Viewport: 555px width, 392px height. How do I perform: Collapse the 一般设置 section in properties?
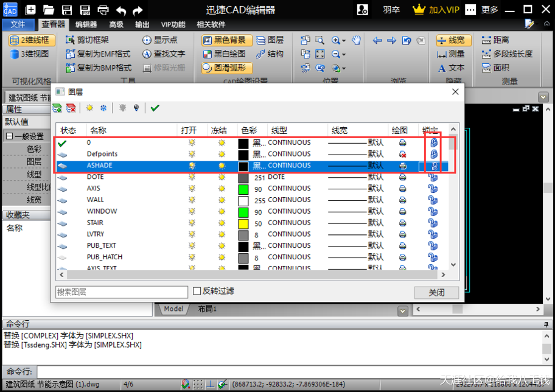coord(10,136)
